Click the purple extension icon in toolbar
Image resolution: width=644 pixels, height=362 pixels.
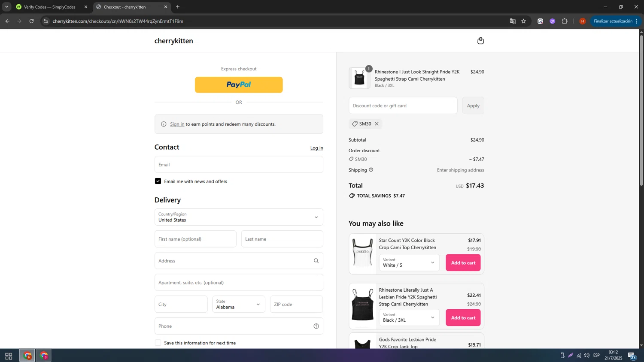553,21
